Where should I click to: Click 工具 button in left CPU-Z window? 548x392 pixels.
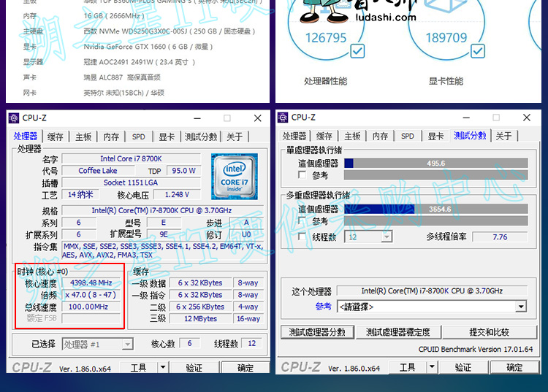139,367
